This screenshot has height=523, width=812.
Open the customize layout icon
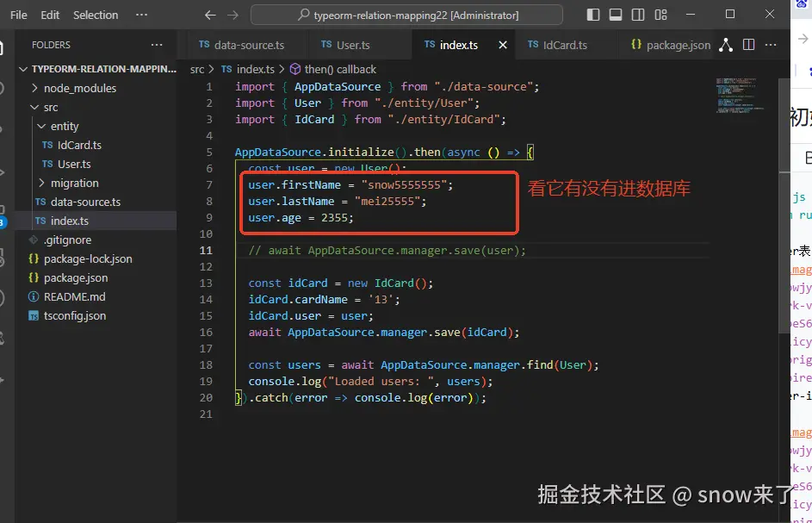pos(660,15)
